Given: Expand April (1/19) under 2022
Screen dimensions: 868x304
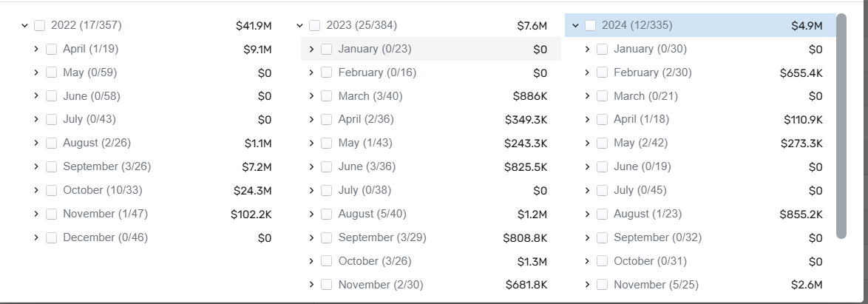Looking at the screenshot, I should pos(36,50).
